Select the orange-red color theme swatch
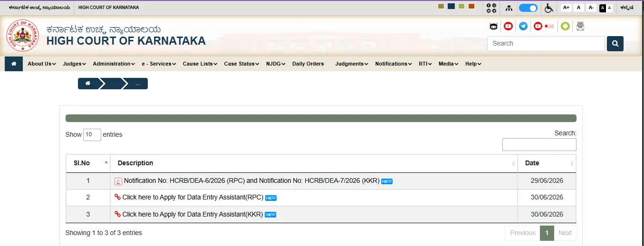The width and height of the screenshot is (644, 246). [471, 6]
